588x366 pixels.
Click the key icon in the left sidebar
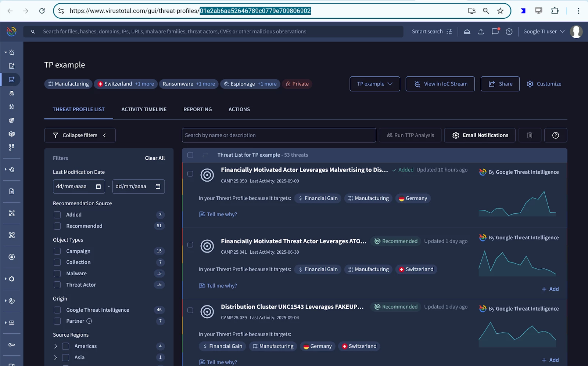pyautogui.click(x=12, y=345)
